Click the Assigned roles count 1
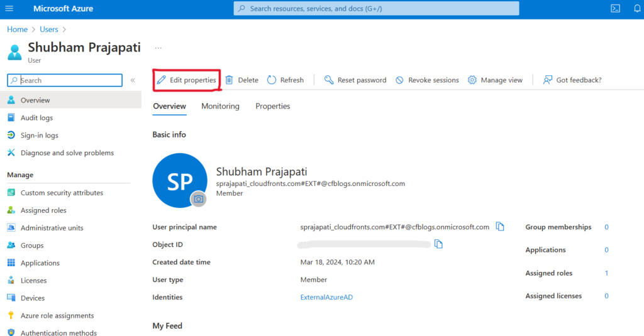The height and width of the screenshot is (336, 644). [x=606, y=273]
